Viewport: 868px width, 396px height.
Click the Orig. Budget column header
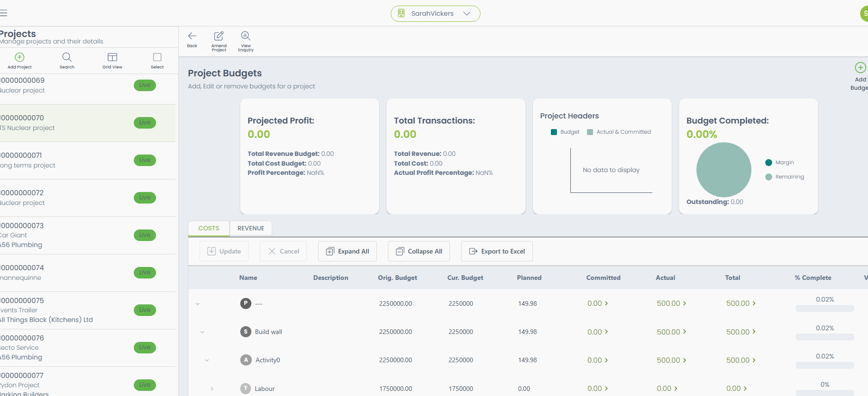pos(397,278)
